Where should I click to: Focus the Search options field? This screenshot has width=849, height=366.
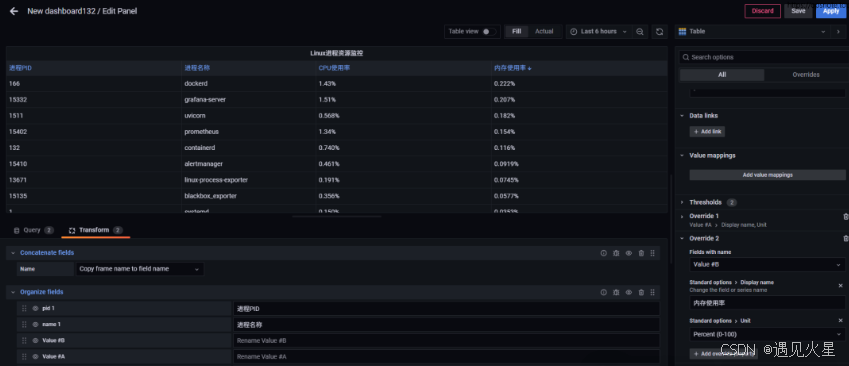pyautogui.click(x=764, y=57)
